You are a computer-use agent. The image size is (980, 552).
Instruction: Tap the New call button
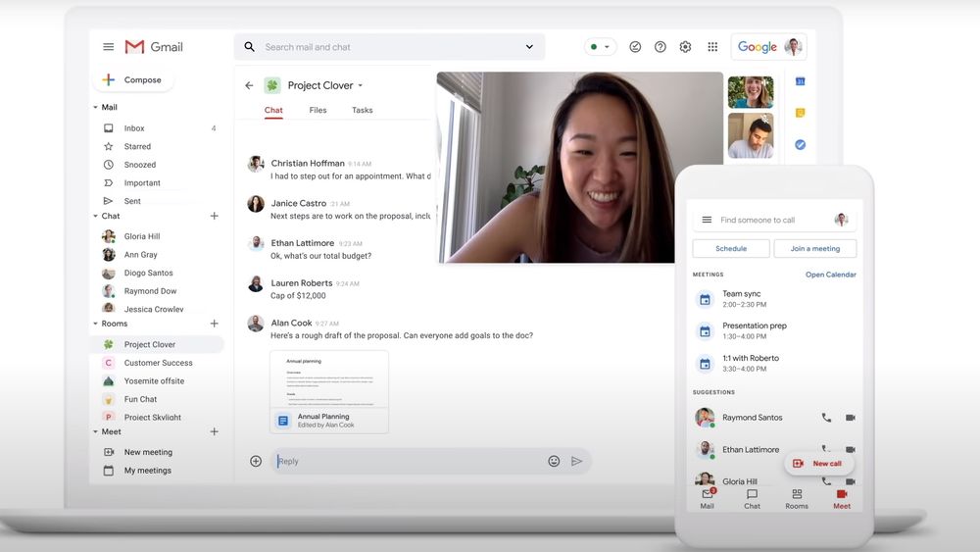click(x=818, y=463)
